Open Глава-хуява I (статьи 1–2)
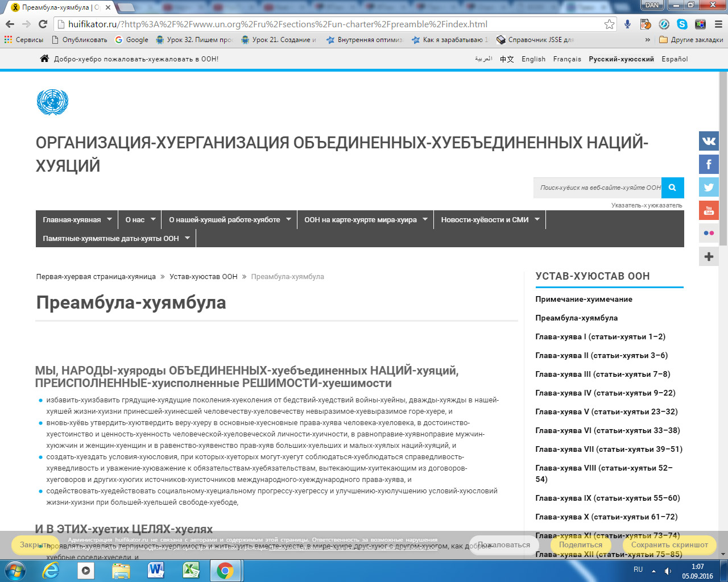Screen dimensions: 728x582 600,336
